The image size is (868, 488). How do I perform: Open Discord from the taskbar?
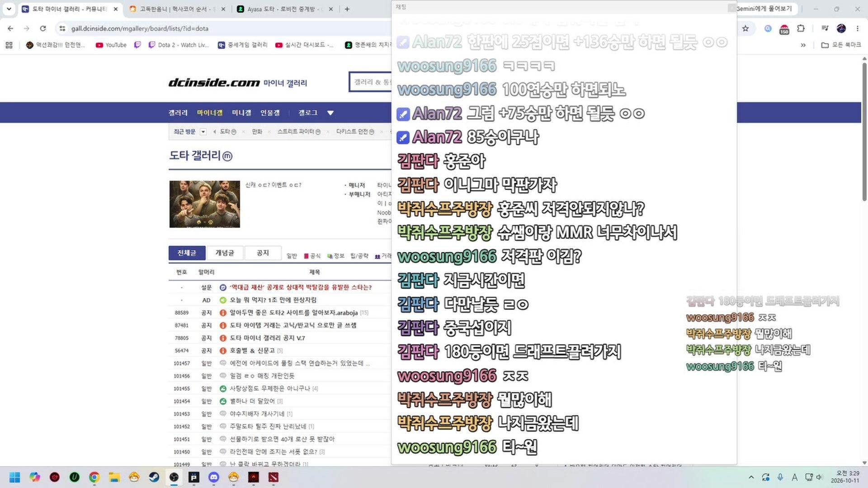tap(214, 477)
